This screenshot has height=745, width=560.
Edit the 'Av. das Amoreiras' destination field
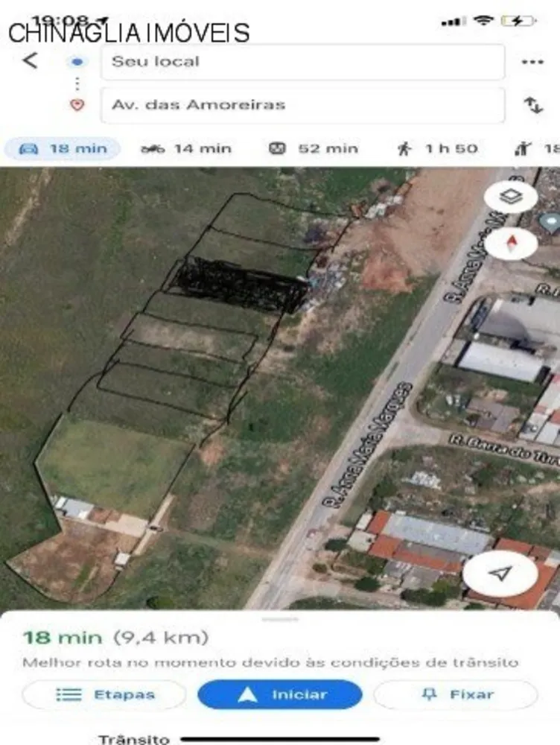pyautogui.click(x=302, y=105)
